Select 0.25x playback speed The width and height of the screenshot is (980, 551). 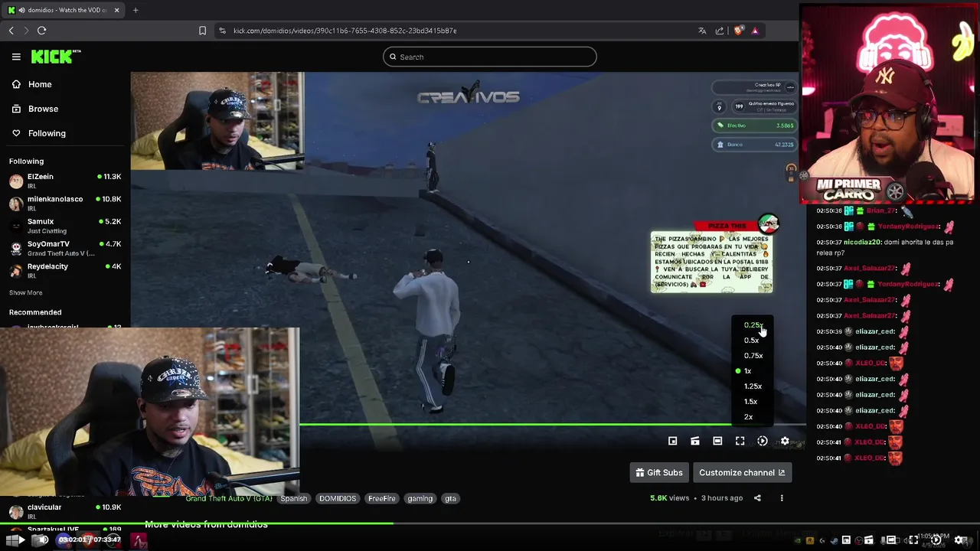(x=753, y=325)
